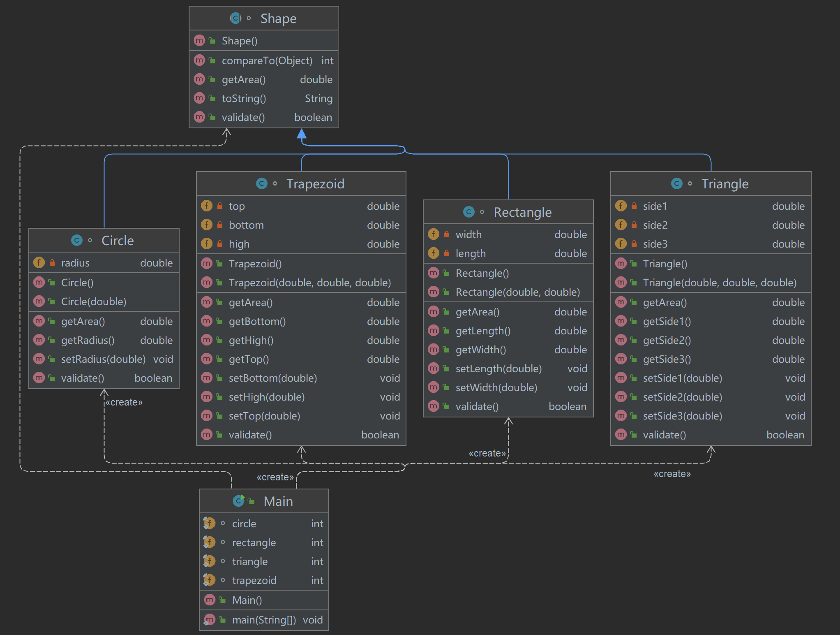Click the method icon beside main(String[])
This screenshot has height=635, width=840.
(x=210, y=620)
